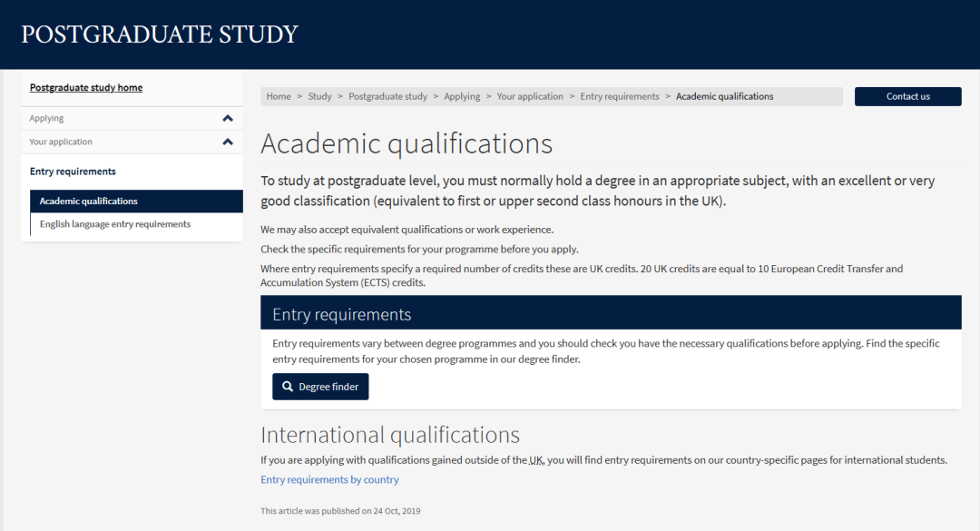This screenshot has height=531, width=980.
Task: Click Entry requirements sidebar heading
Action: (73, 172)
